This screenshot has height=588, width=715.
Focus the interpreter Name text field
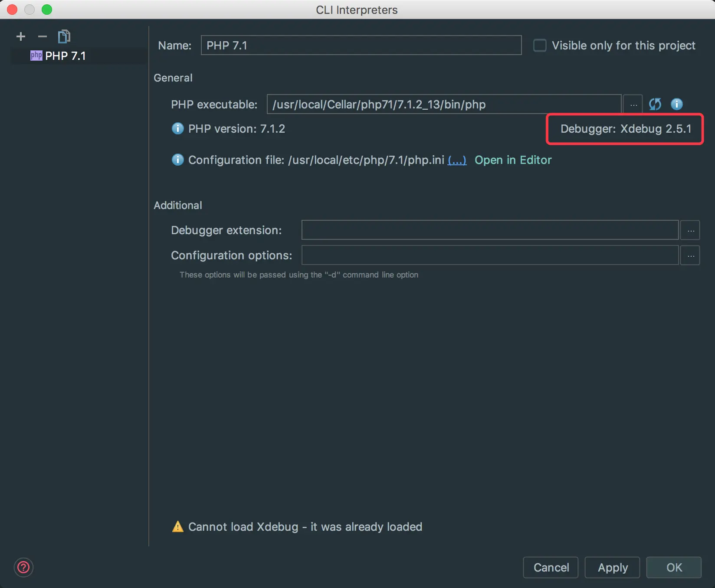pyautogui.click(x=361, y=46)
